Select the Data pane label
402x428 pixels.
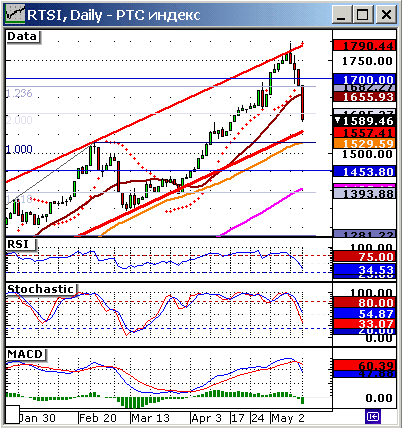coord(23,36)
